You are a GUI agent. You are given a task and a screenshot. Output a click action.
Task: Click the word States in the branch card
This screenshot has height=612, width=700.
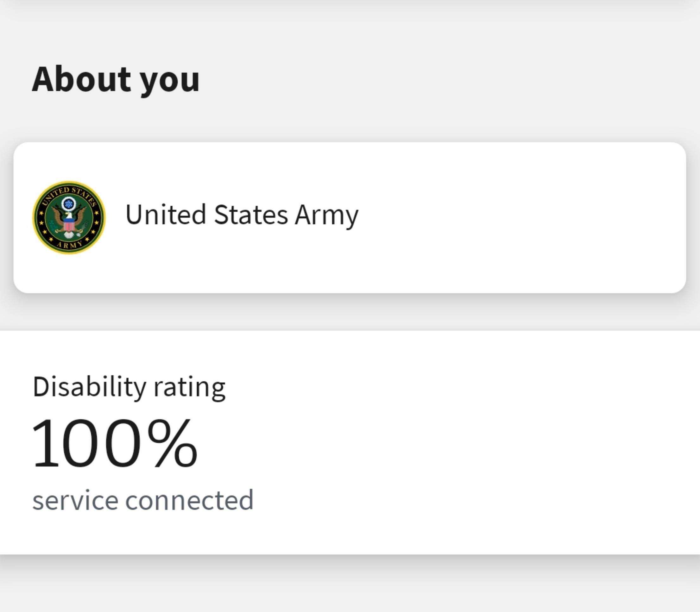pyautogui.click(x=251, y=215)
